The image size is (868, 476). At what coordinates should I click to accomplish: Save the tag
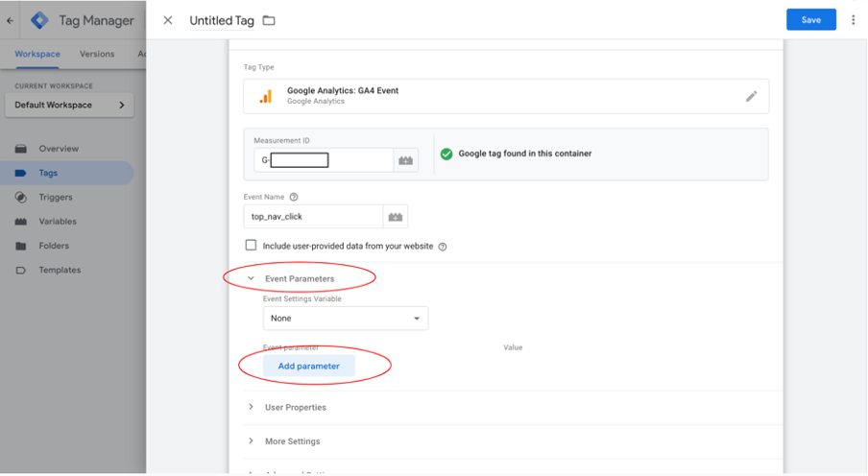pos(811,20)
